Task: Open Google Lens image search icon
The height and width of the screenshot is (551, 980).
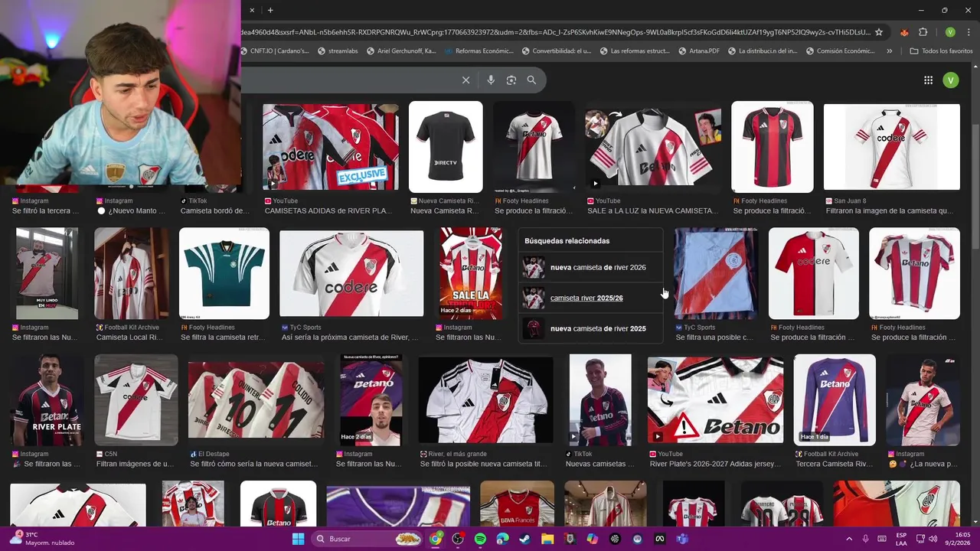Action: tap(511, 80)
